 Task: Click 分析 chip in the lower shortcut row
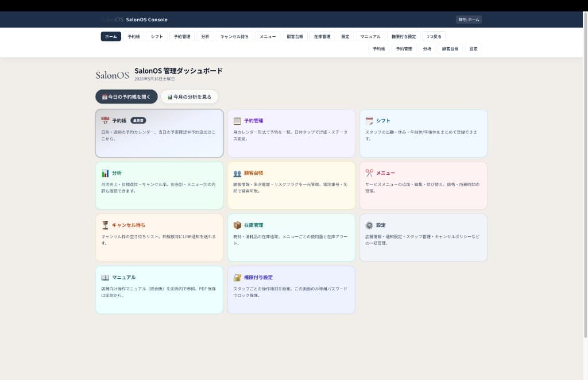click(x=427, y=49)
